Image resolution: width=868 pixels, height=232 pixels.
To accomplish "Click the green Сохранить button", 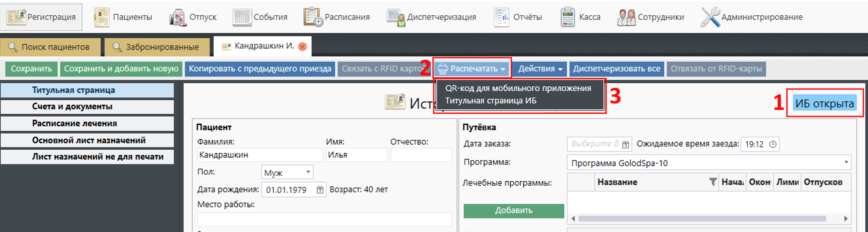I will pyautogui.click(x=31, y=69).
